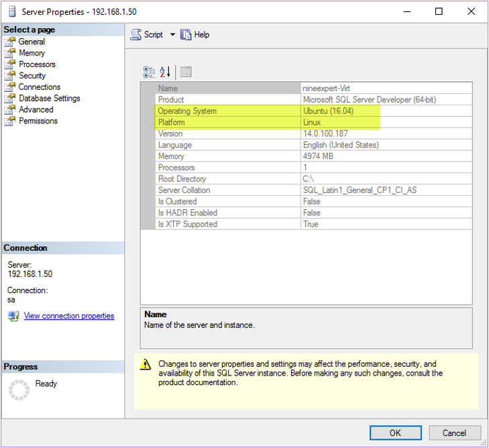Select the Categorized view icon

[150, 72]
